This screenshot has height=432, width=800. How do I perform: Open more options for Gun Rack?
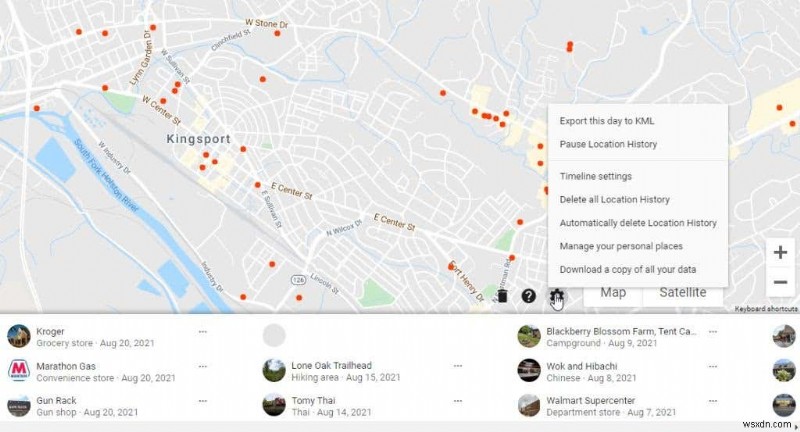pyautogui.click(x=203, y=401)
